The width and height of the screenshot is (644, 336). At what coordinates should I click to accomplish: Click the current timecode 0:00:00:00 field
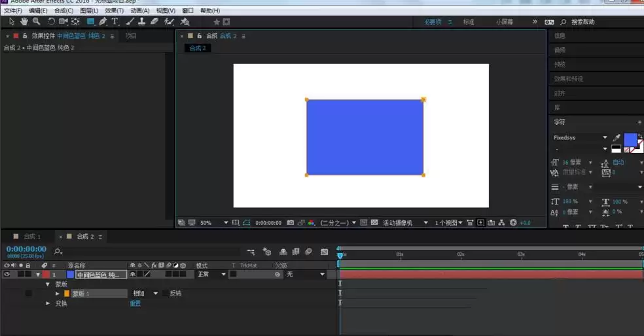click(26, 249)
